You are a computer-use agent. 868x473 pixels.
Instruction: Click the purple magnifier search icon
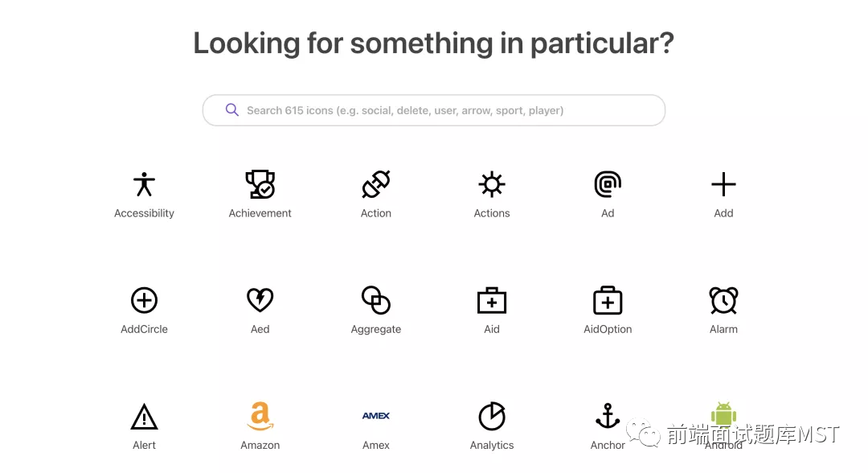click(232, 110)
